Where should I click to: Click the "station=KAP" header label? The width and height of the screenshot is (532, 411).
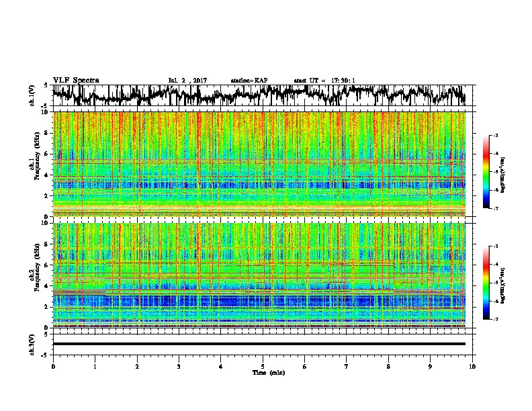[x=249, y=81]
